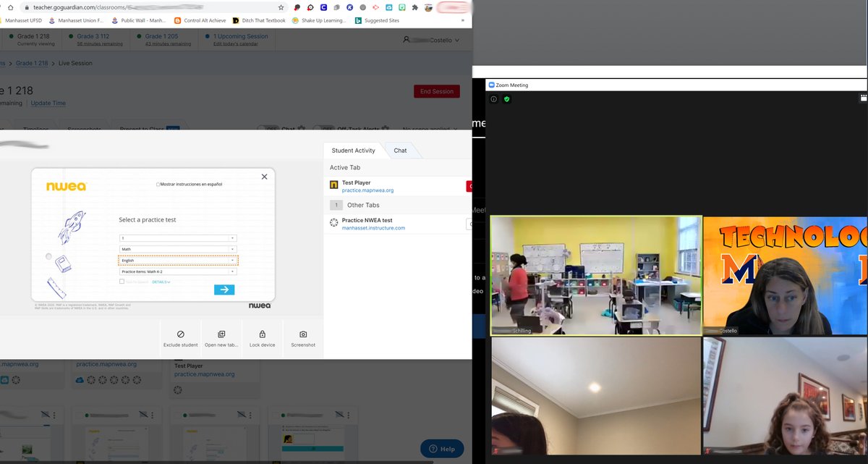Click the green encryption shield in Zoom
The height and width of the screenshot is (464, 868).
pos(506,99)
